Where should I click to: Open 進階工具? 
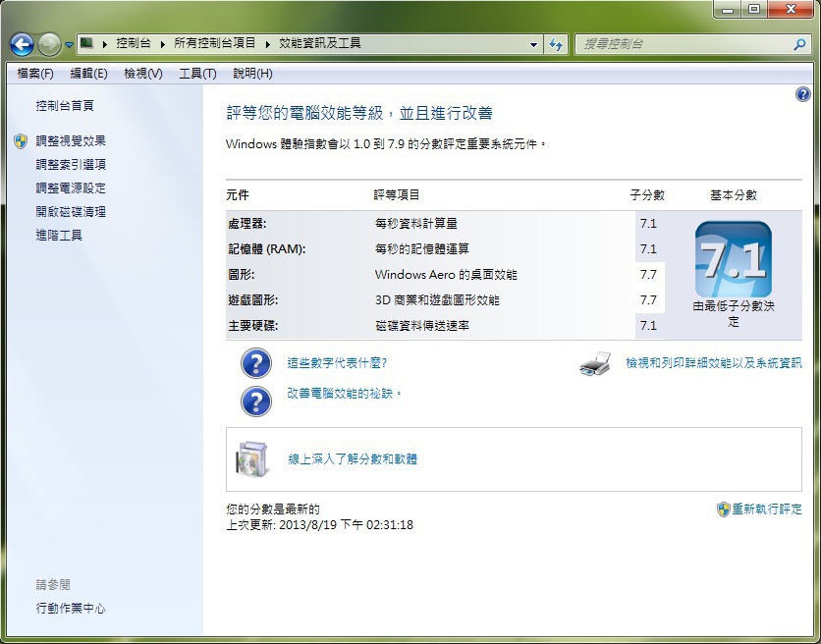tap(59, 235)
